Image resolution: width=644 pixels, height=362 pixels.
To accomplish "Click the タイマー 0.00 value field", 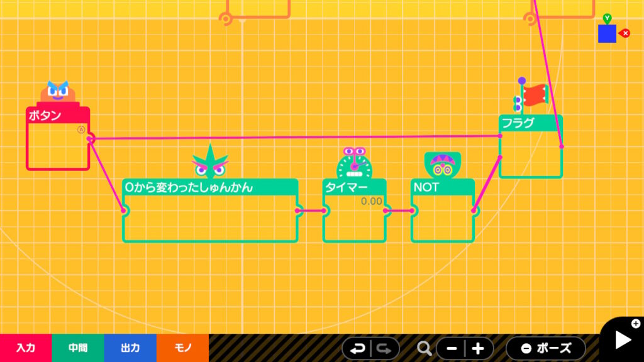I will pyautogui.click(x=371, y=201).
